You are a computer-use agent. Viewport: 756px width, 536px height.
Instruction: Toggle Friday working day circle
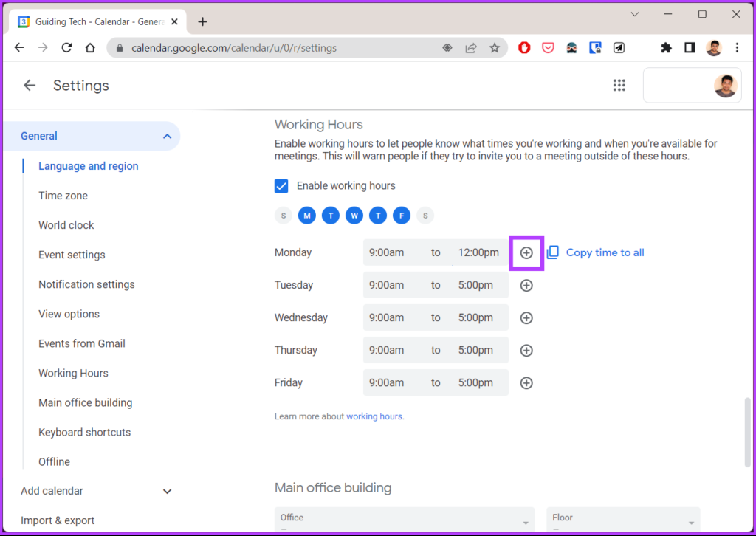coord(402,216)
